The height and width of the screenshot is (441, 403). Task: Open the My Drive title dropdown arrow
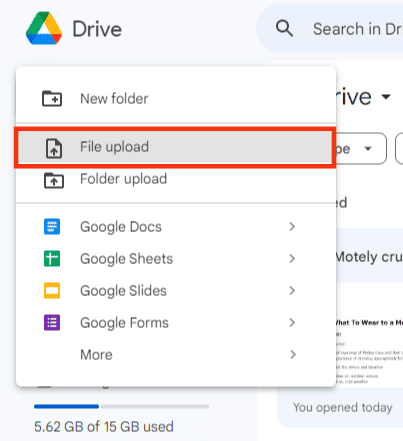386,97
